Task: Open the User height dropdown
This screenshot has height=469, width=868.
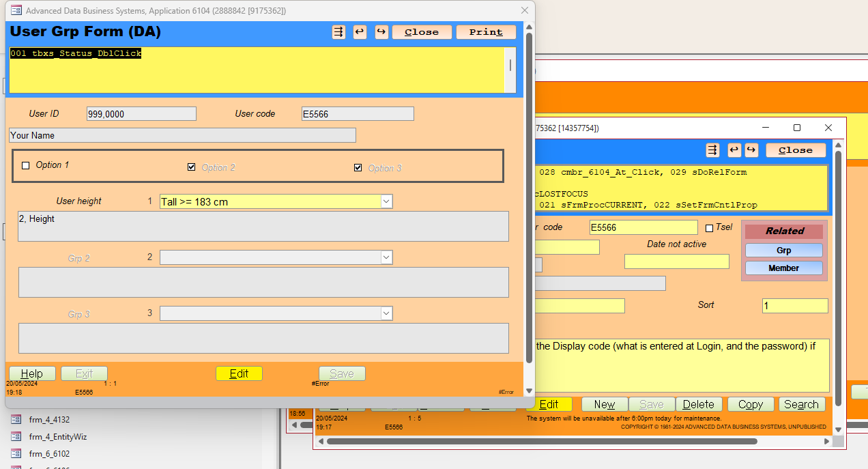Action: pos(386,201)
